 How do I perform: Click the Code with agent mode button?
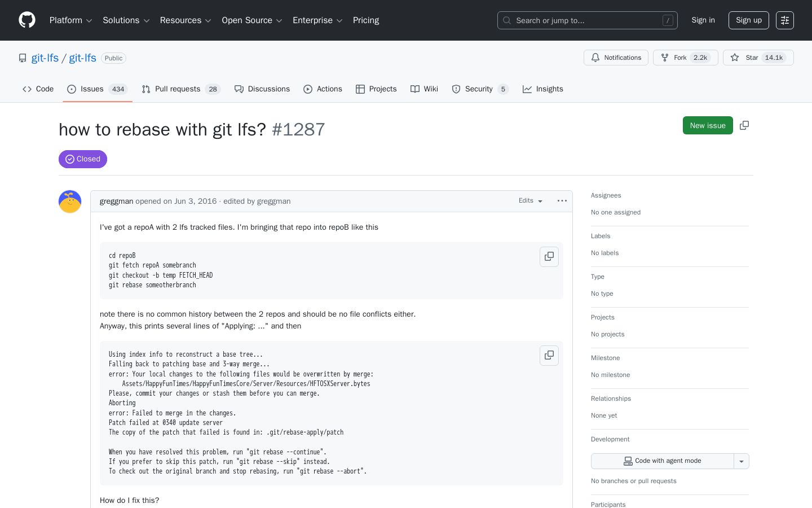(663, 461)
